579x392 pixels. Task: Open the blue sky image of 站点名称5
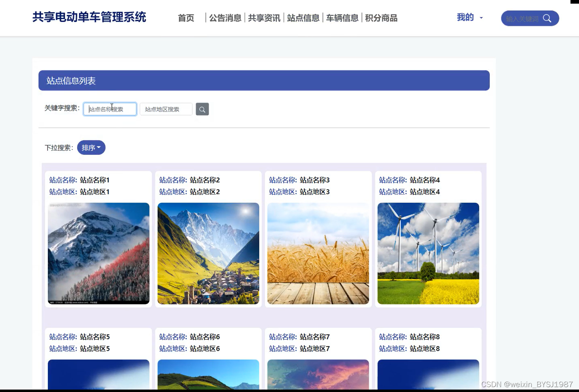99,375
